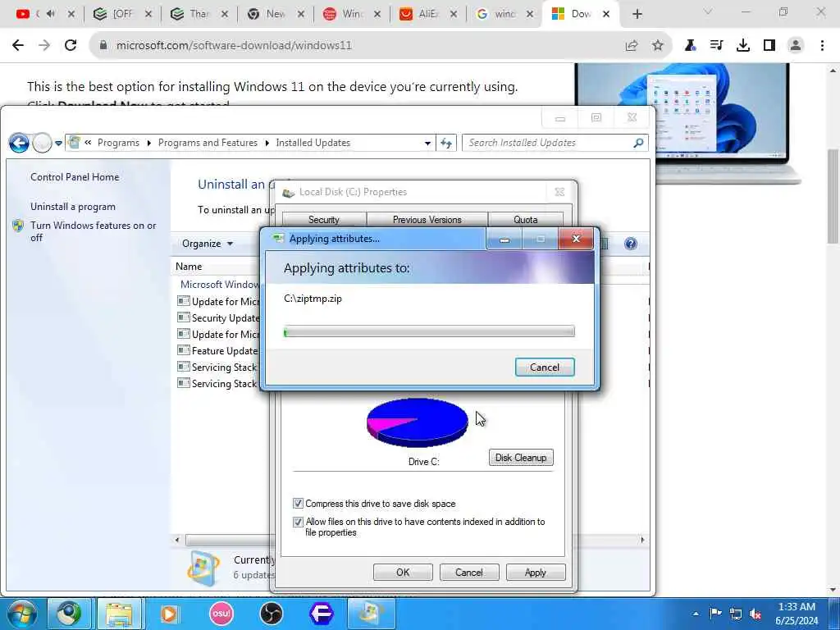Toggle Allow files contents indexed checkbox
840x630 pixels.
[x=298, y=522]
